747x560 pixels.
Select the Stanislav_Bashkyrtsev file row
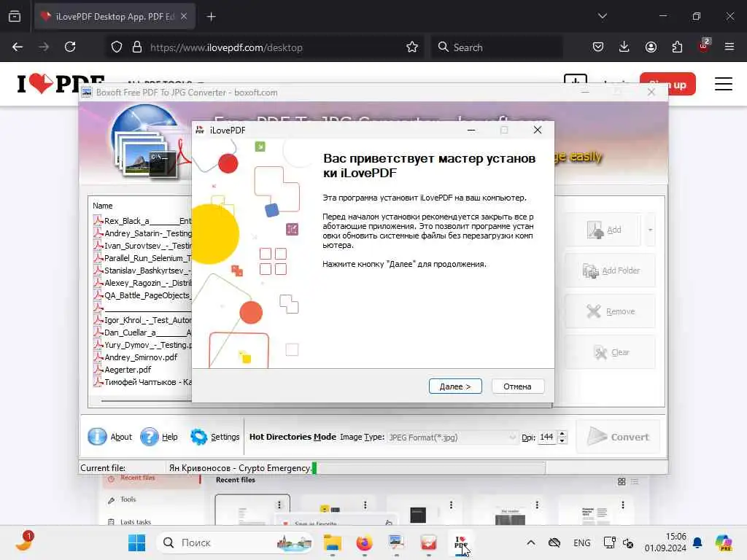click(x=142, y=271)
